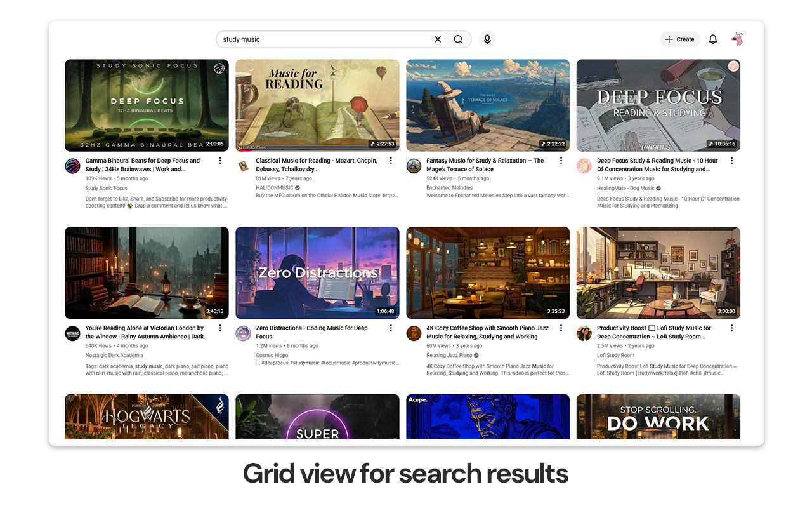Screen dimensions: 812x508
Task: Open the Hogwarts Legacy thumbnail
Action: (147, 417)
